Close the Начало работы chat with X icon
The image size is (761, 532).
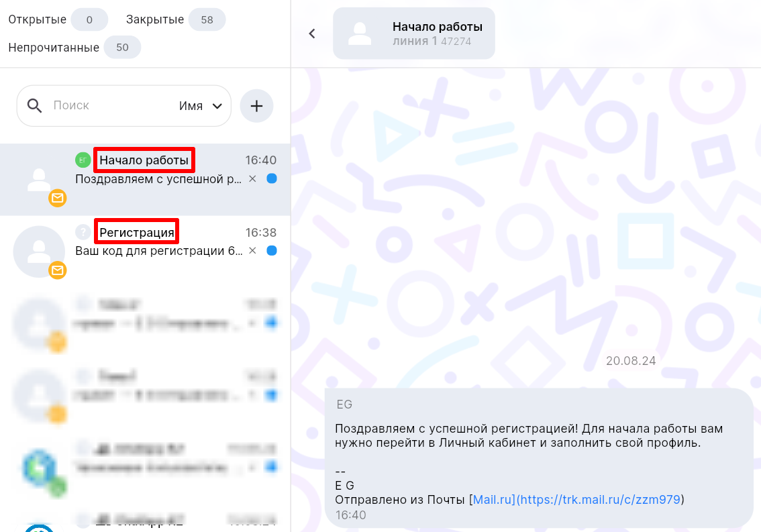tap(252, 179)
